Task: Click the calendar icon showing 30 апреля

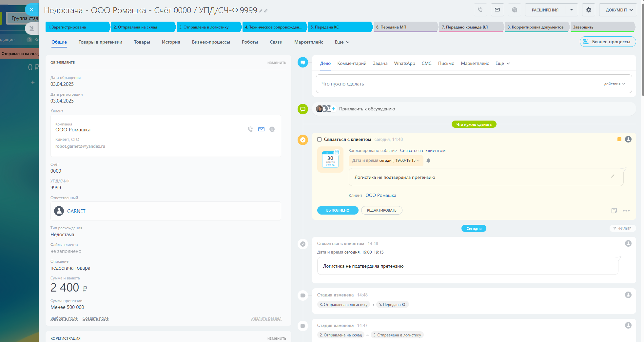Action: pyautogui.click(x=330, y=160)
